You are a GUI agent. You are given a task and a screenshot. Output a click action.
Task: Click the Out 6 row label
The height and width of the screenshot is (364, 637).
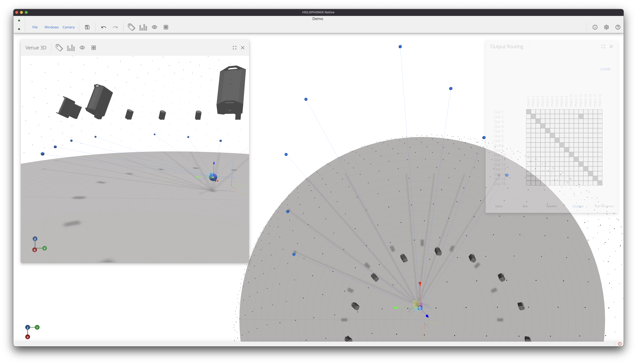[x=499, y=136]
